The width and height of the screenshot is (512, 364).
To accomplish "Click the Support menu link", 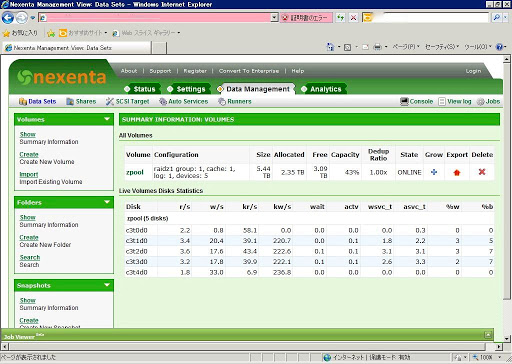I will click(160, 71).
